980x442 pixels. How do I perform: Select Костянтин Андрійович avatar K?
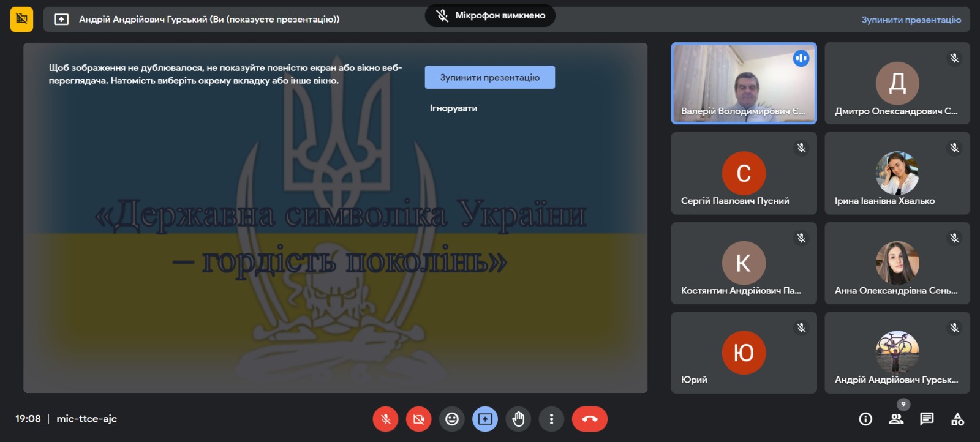click(744, 263)
